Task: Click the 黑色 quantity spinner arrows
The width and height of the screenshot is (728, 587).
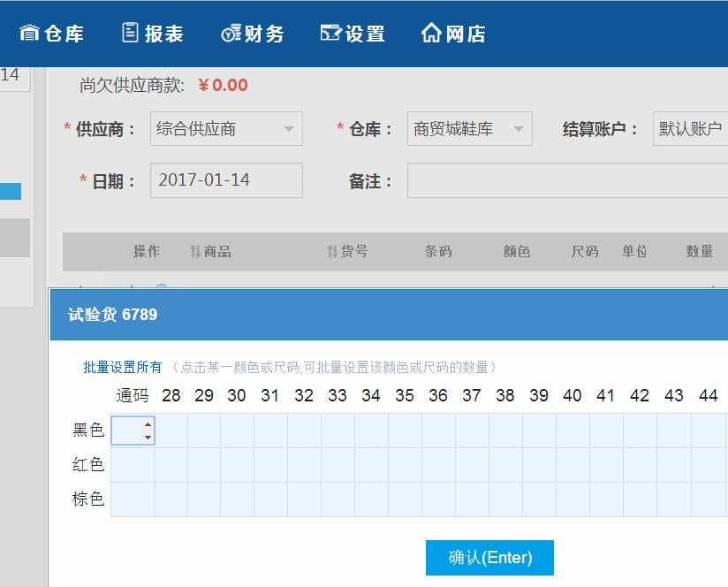Action: pyautogui.click(x=148, y=431)
